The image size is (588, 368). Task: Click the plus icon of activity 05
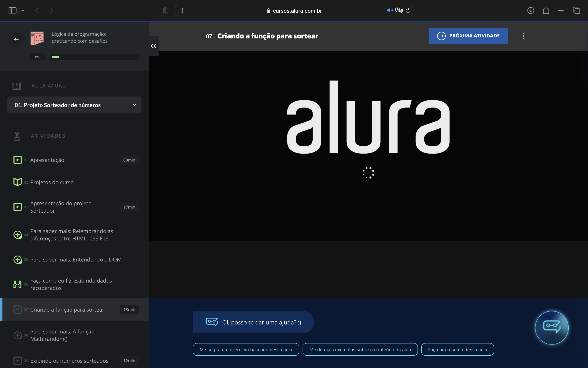pos(17,260)
